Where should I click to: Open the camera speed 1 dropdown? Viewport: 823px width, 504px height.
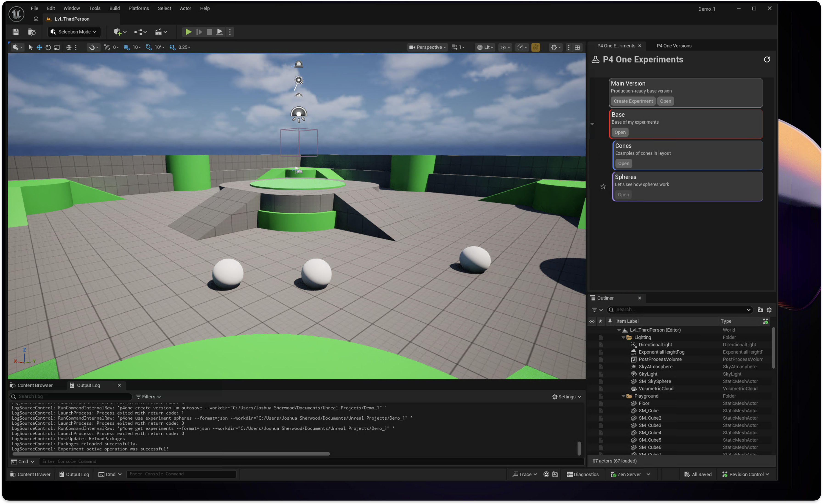point(458,47)
